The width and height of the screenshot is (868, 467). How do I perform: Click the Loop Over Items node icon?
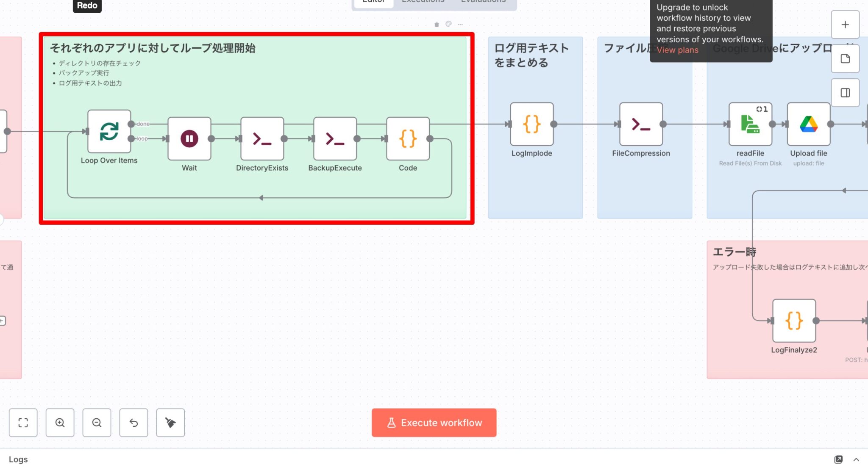pyautogui.click(x=109, y=131)
